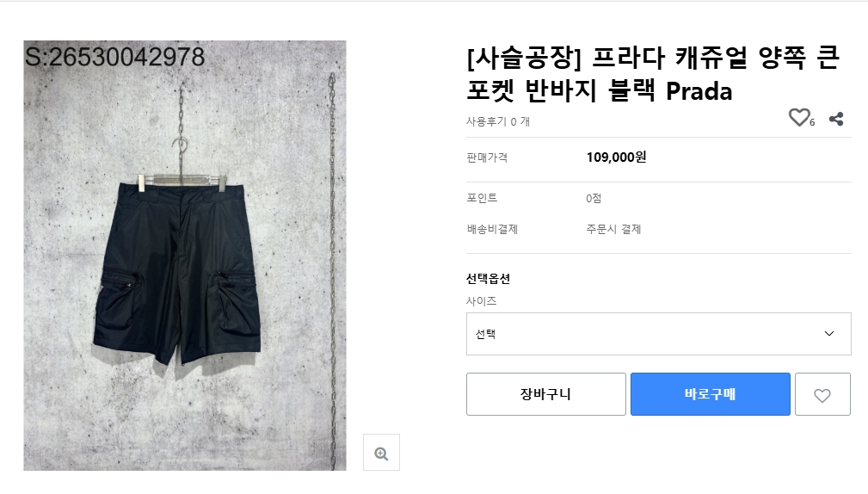Click the 배송비결제 label
This screenshot has width=868, height=494.
click(x=492, y=229)
